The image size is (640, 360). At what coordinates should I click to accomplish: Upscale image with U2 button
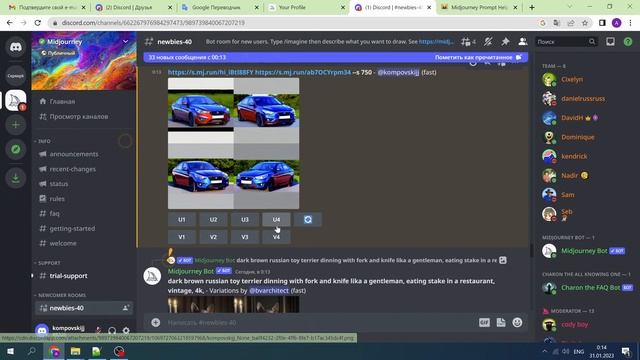[x=213, y=220]
